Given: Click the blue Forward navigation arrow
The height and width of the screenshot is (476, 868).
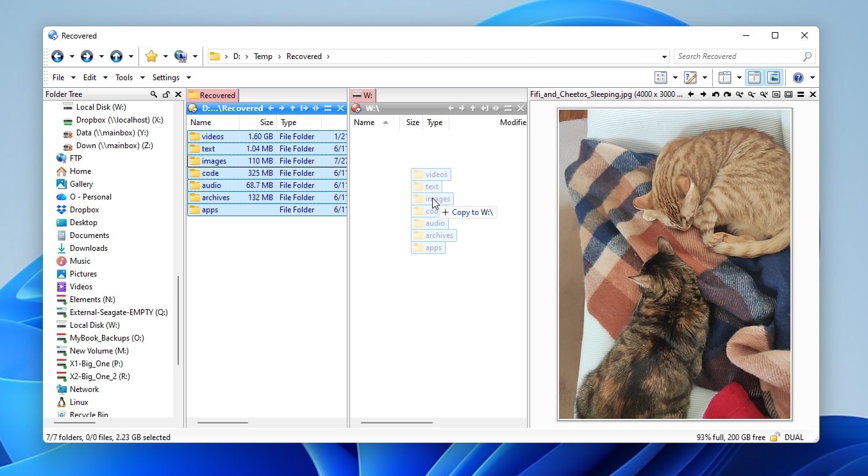Looking at the screenshot, I should tap(87, 56).
